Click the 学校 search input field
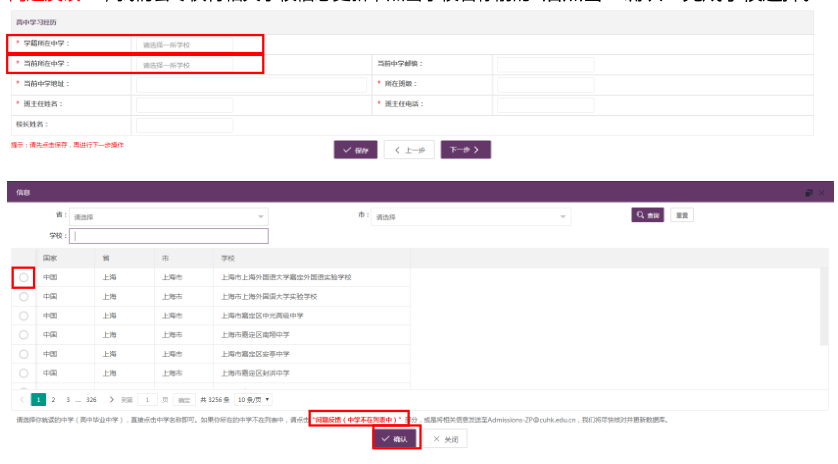The height and width of the screenshot is (464, 838). (x=170, y=236)
